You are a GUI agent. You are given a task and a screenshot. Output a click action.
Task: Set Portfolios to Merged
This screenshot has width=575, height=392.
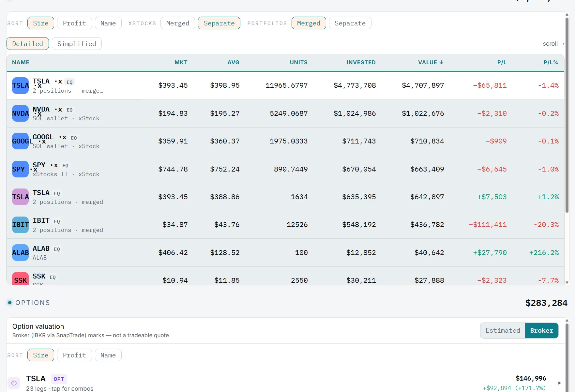[x=309, y=23]
